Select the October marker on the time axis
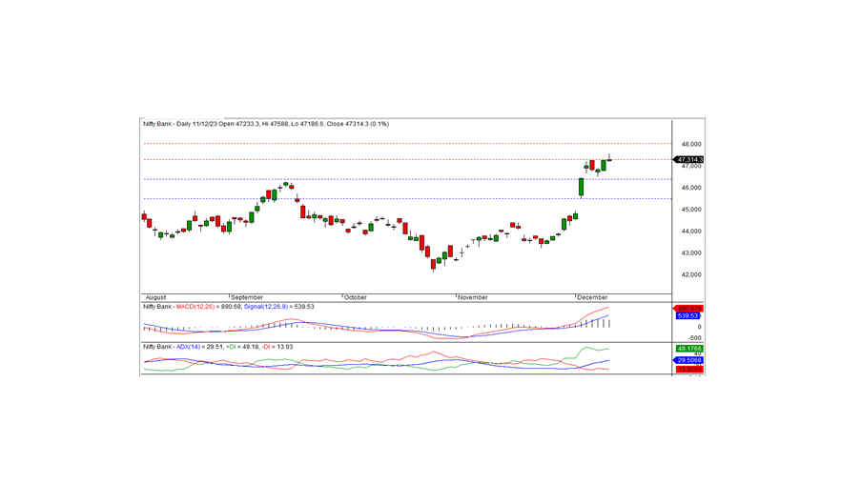Image resolution: width=841 pixels, height=504 pixels. tap(355, 297)
